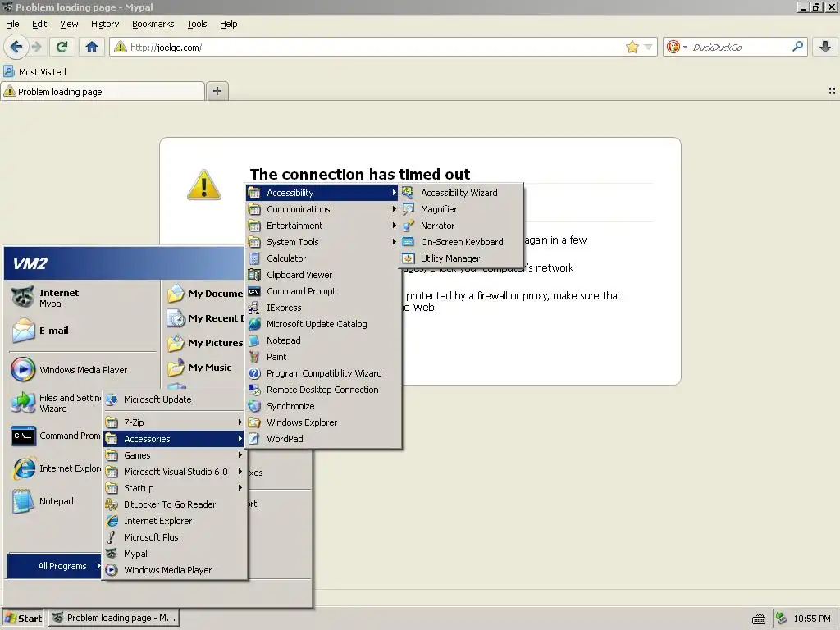Click the Start button
Viewport: 840px width, 630px height.
pos(23,619)
